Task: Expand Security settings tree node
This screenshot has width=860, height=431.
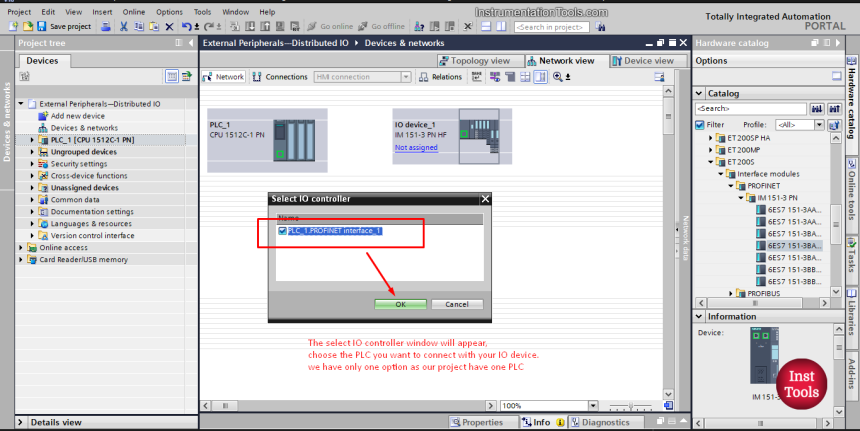Action: click(x=32, y=164)
